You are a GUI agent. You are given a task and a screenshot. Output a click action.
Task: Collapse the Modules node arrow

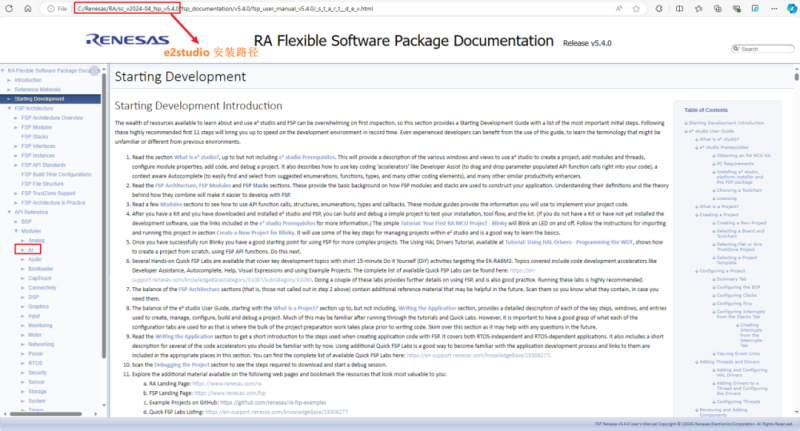click(x=16, y=231)
